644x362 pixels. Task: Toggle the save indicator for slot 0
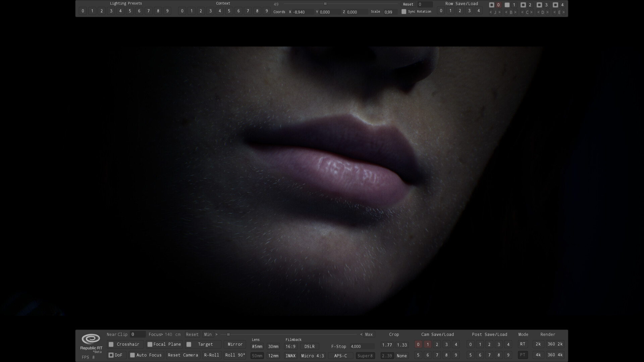click(492, 5)
